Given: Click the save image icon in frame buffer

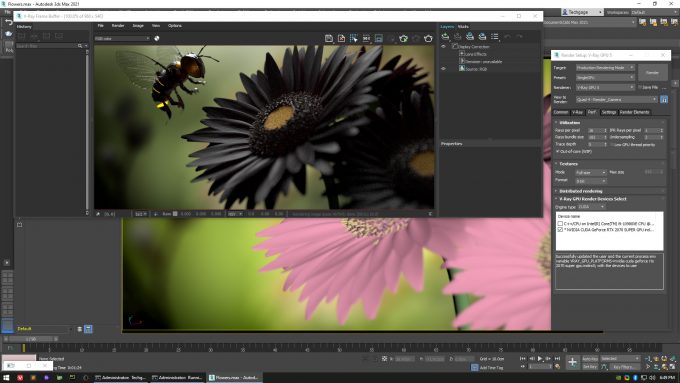Looking at the screenshot, I should pos(329,39).
